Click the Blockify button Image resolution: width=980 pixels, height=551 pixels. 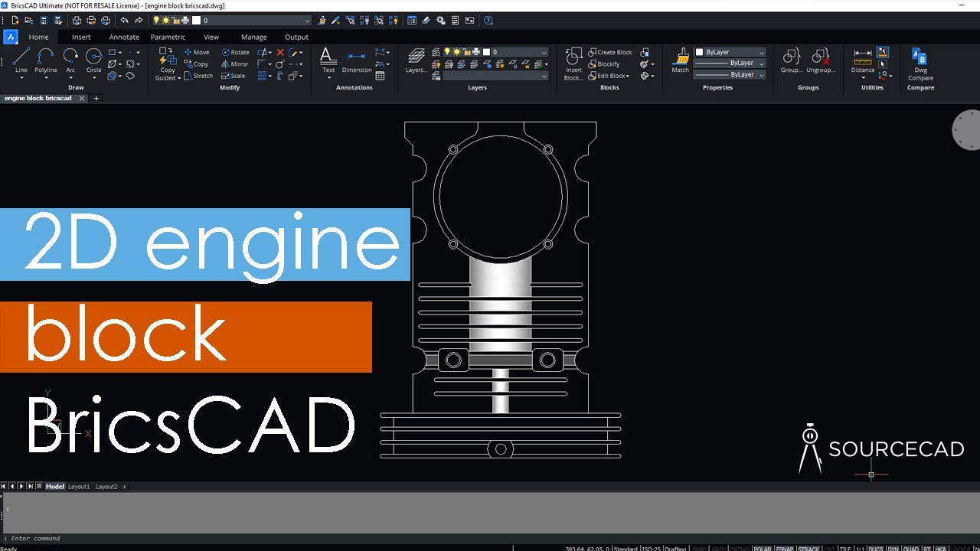(x=604, y=64)
